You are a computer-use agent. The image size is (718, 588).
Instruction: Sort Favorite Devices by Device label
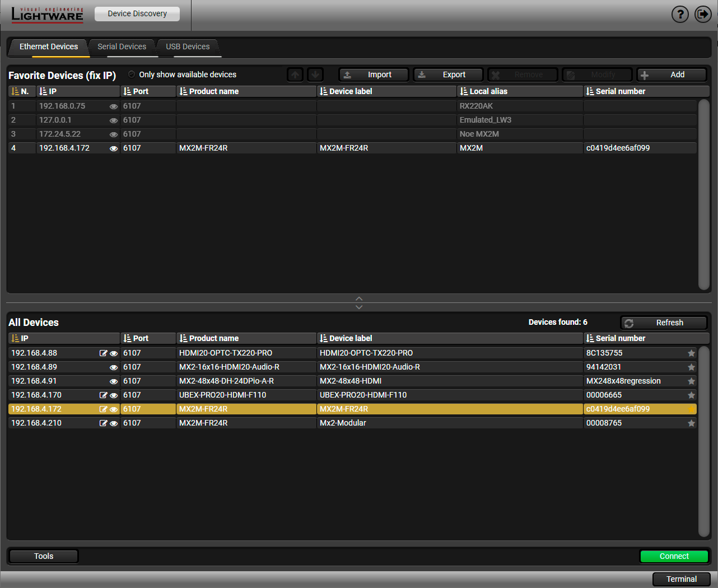tap(387, 91)
